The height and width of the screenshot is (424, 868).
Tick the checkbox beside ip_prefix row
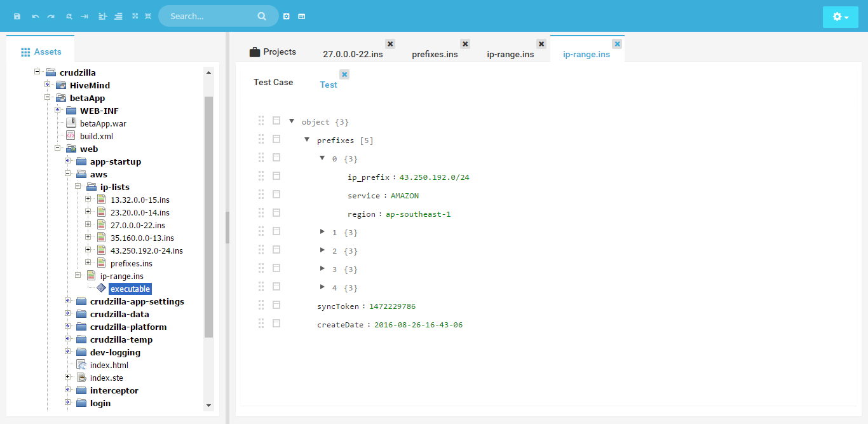[276, 175]
